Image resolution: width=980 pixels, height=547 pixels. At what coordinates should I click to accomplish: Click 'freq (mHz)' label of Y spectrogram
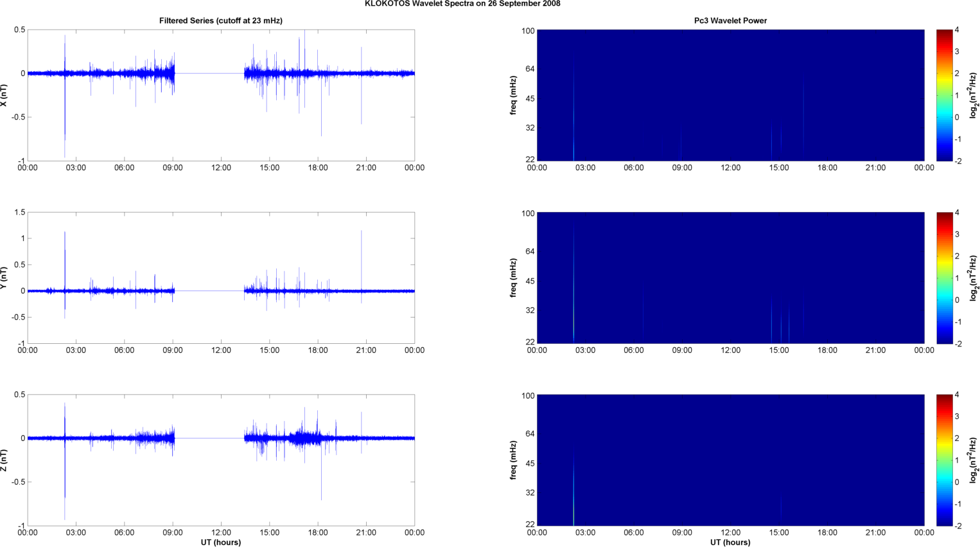coord(514,278)
